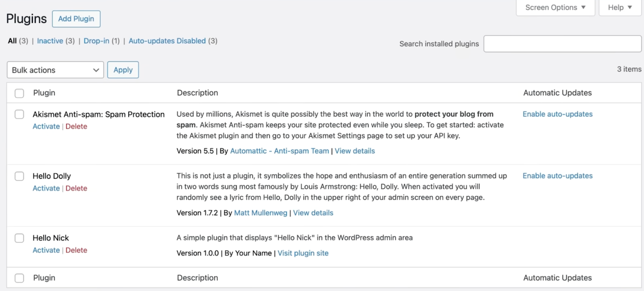
Task: View details for the Akismet plugin
Action: 355,151
